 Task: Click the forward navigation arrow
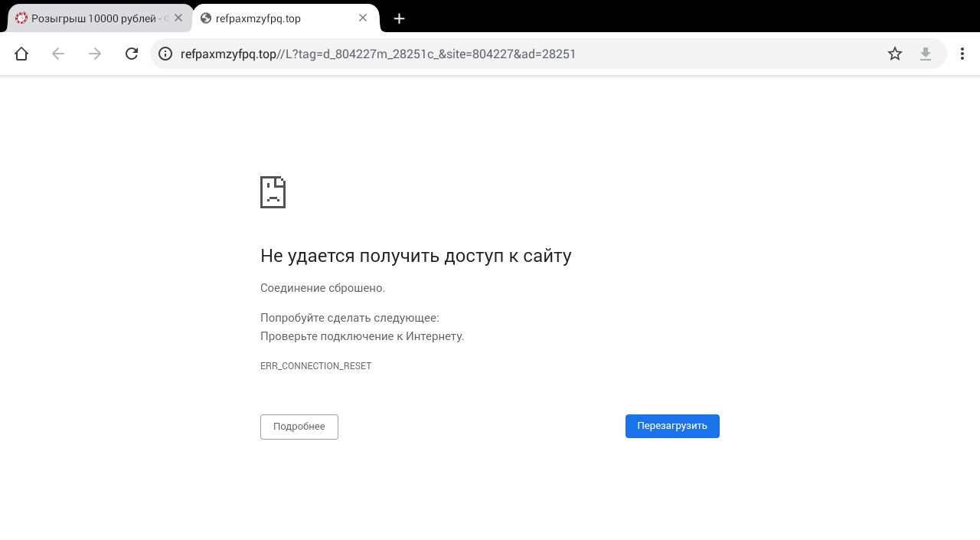(95, 54)
